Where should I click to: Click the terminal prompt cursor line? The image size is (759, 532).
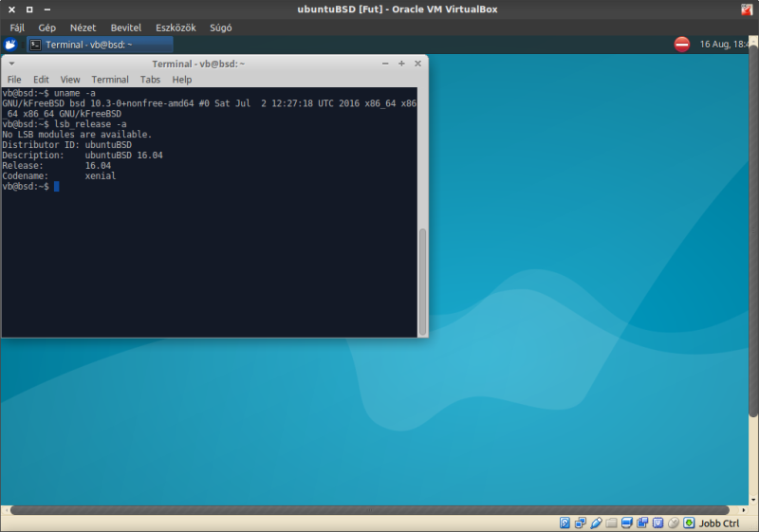(x=30, y=186)
